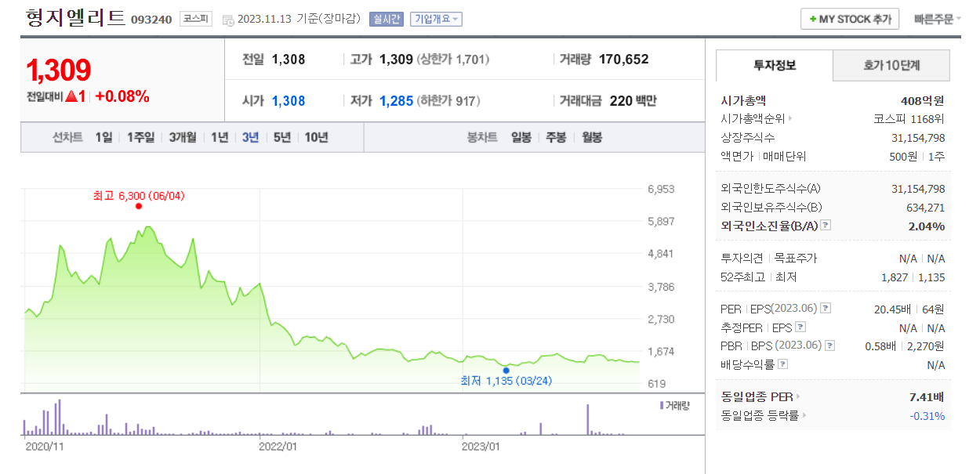Click the 최고 6,300 (06/04) chart marker
The image size is (980, 474).
pos(139,205)
